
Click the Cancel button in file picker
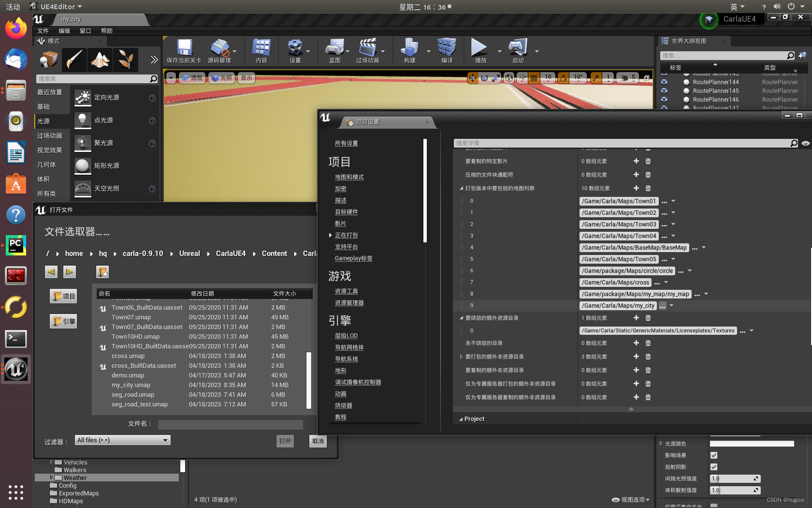[x=318, y=441]
